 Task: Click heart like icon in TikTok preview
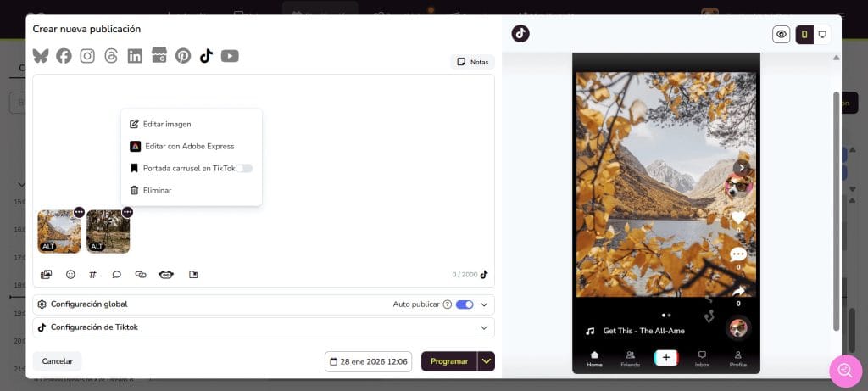[x=738, y=218]
